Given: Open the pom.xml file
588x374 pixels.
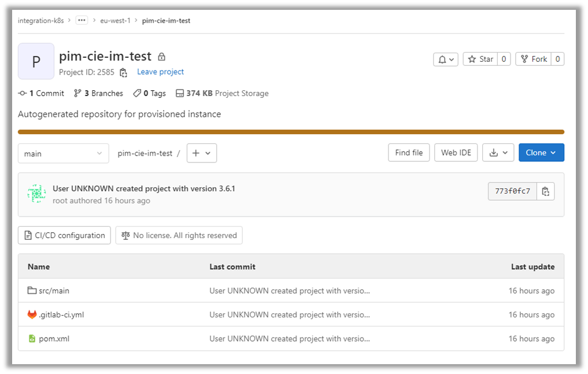Looking at the screenshot, I should click(x=54, y=339).
